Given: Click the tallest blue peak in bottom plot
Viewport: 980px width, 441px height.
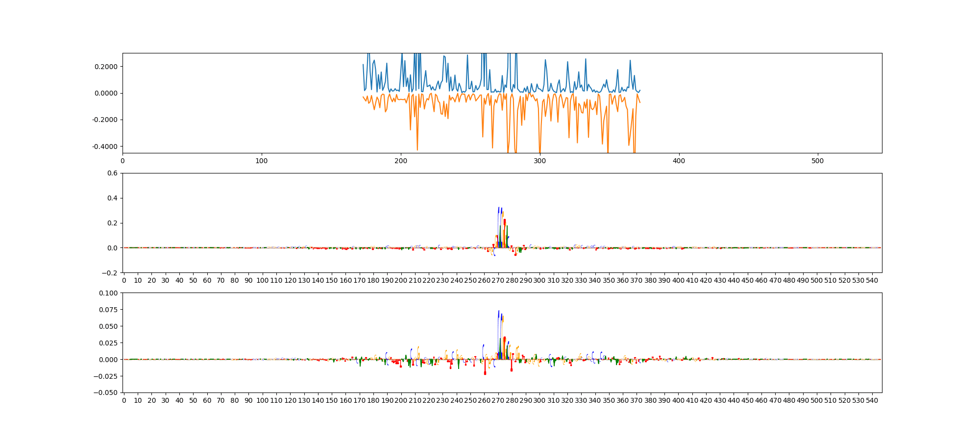Looking at the screenshot, I should [499, 312].
